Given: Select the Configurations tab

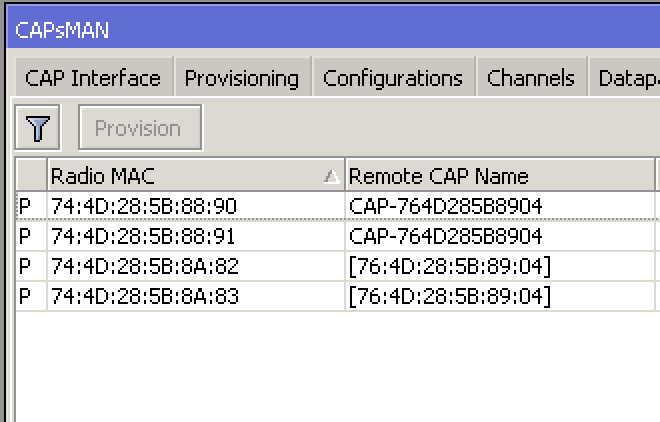Looking at the screenshot, I should (394, 77).
